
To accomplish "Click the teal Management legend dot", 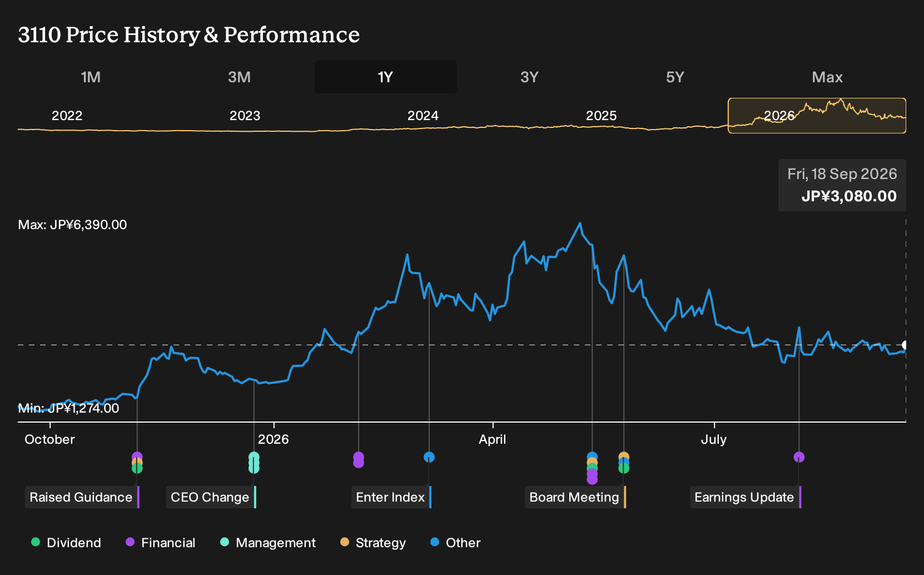I will coord(225,542).
